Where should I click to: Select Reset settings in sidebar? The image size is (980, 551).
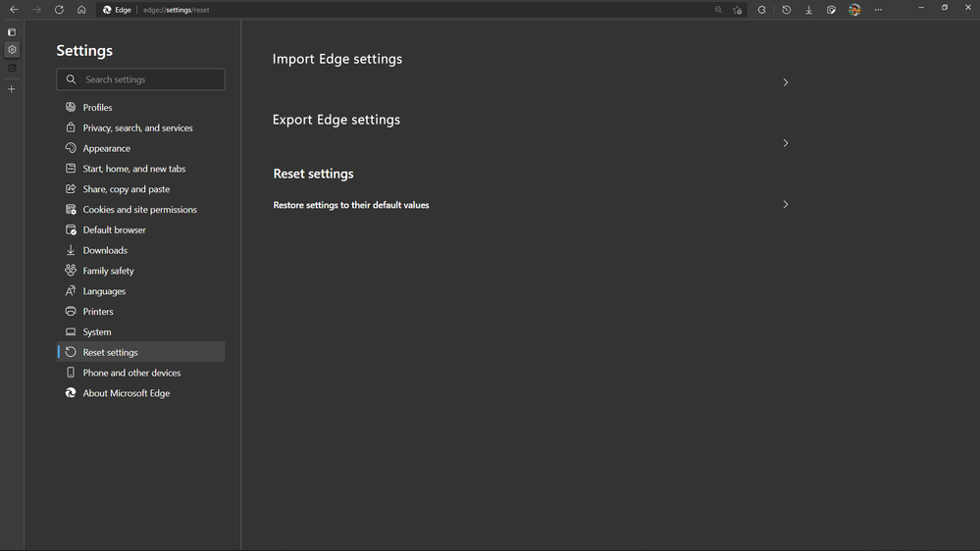140,352
